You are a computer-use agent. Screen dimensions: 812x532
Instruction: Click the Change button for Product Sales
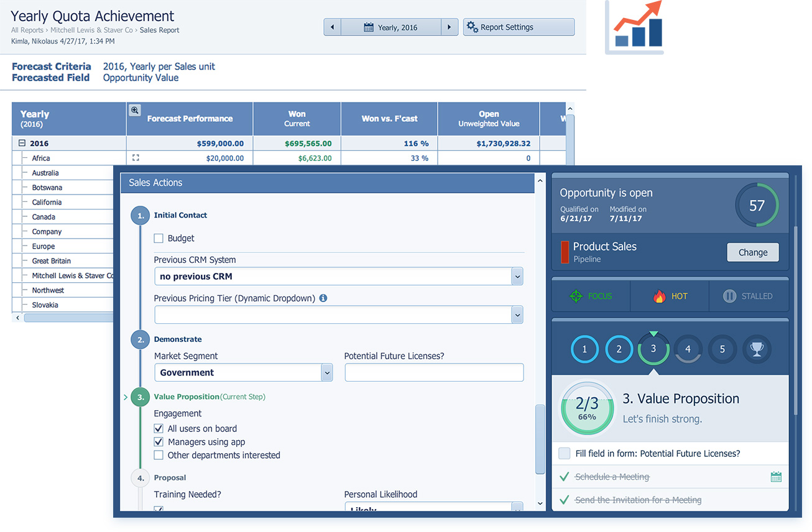pyautogui.click(x=752, y=252)
